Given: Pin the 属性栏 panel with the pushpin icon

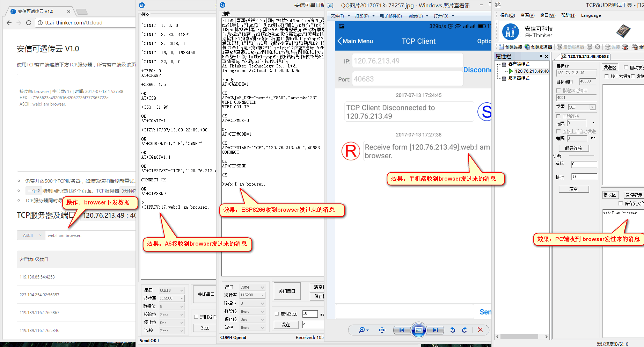Looking at the screenshot, I should (x=541, y=56).
